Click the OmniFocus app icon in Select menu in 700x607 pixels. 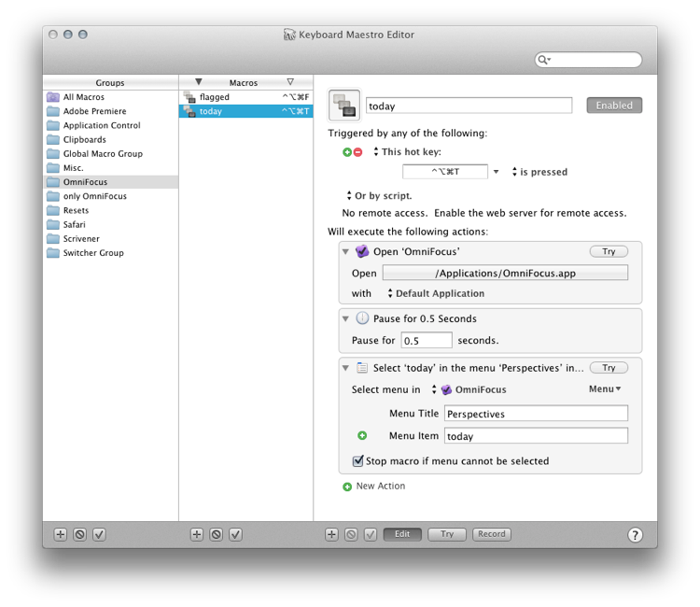[446, 390]
